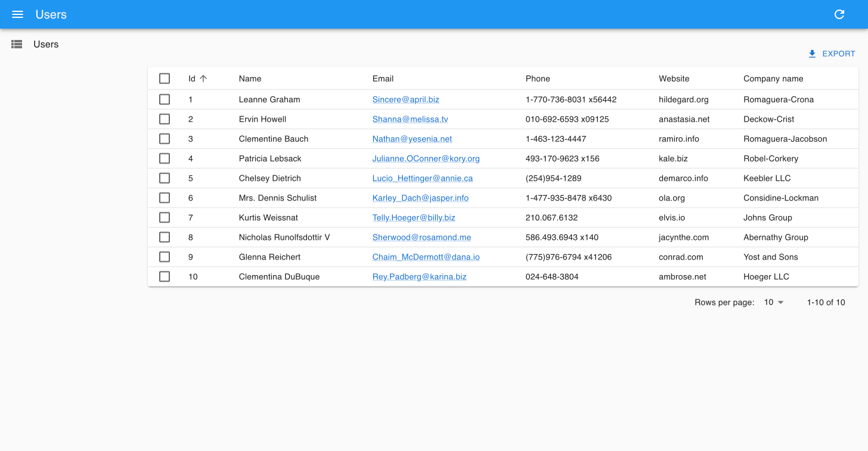Select Users in the sidebar menu
Image resolution: width=868 pixels, height=451 pixels.
pos(46,44)
